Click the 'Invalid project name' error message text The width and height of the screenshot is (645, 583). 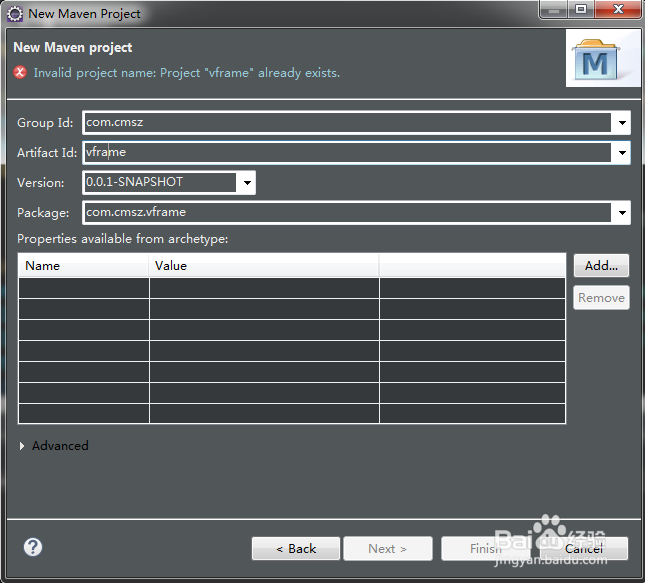186,73
